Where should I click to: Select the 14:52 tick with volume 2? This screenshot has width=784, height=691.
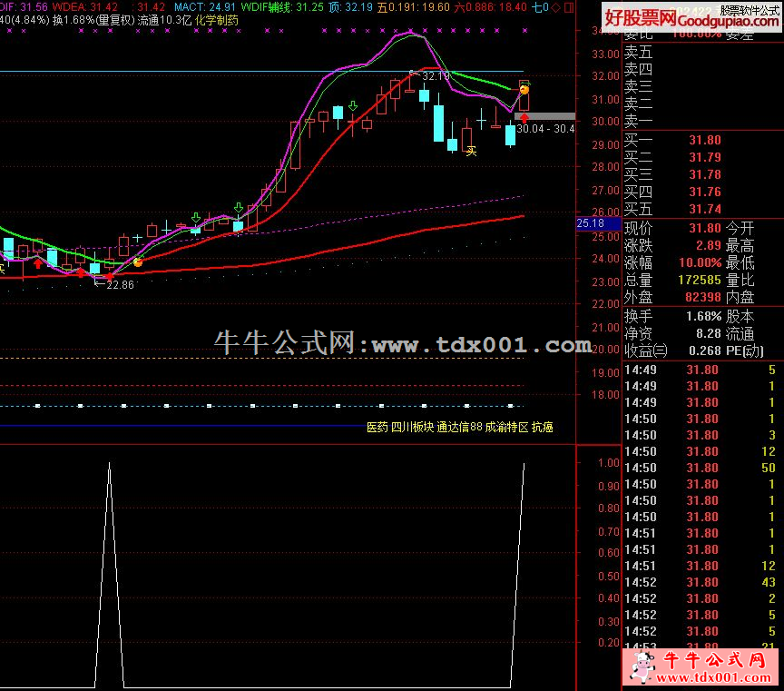pos(700,598)
